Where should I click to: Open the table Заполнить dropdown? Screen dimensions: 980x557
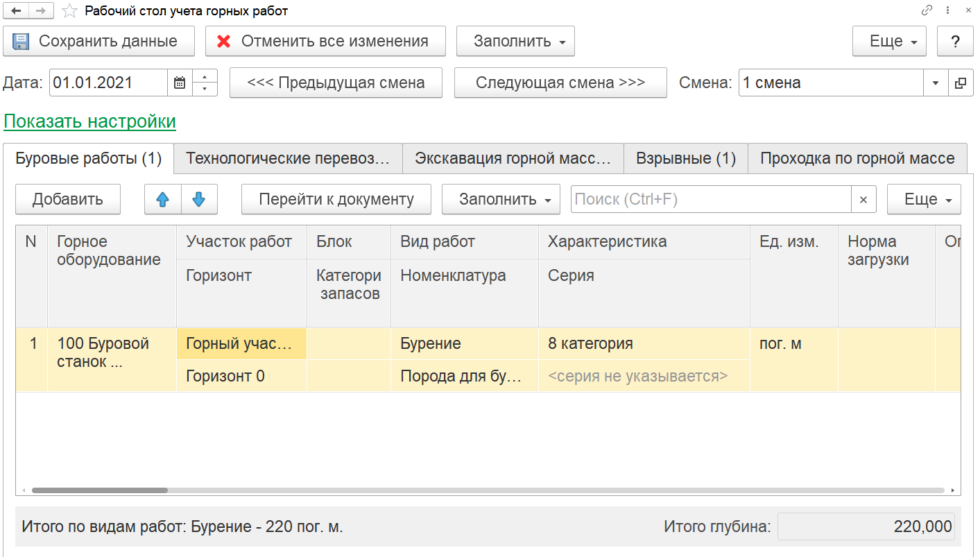pyautogui.click(x=501, y=199)
